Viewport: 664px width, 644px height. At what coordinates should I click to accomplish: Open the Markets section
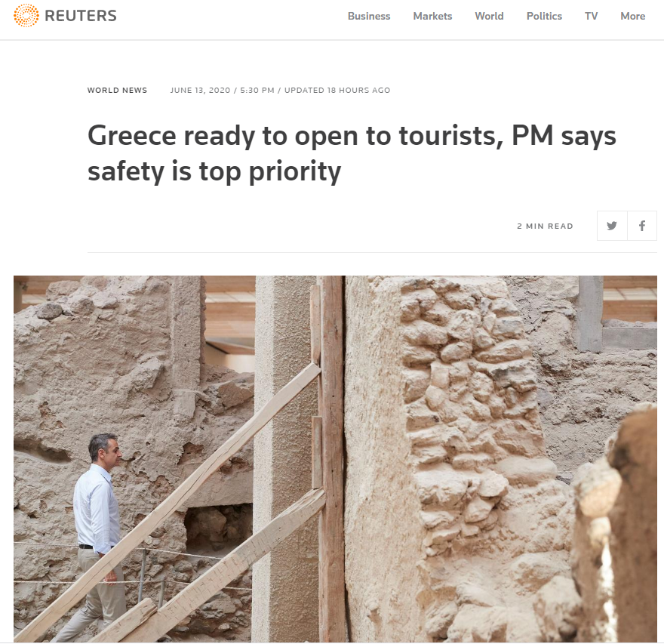pyautogui.click(x=432, y=16)
